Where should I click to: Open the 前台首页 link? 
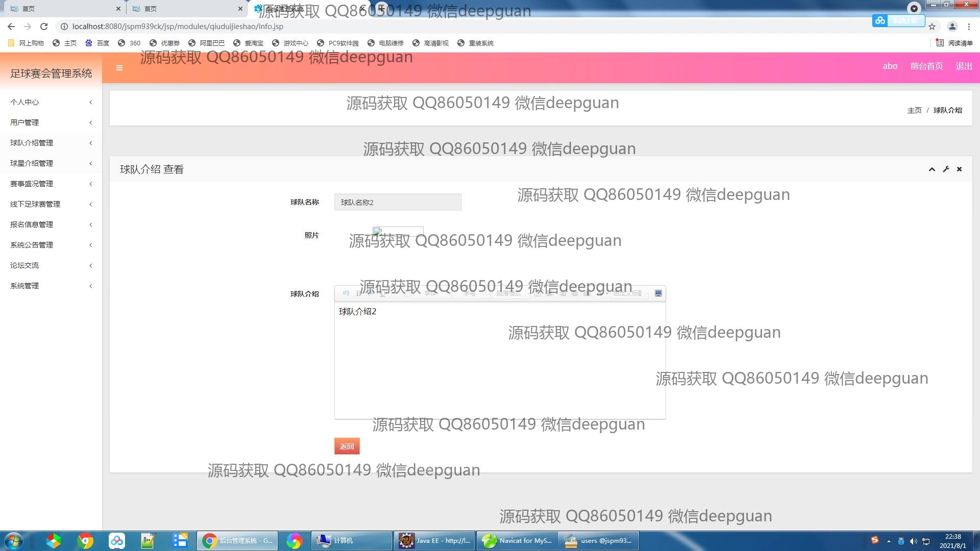pos(926,66)
